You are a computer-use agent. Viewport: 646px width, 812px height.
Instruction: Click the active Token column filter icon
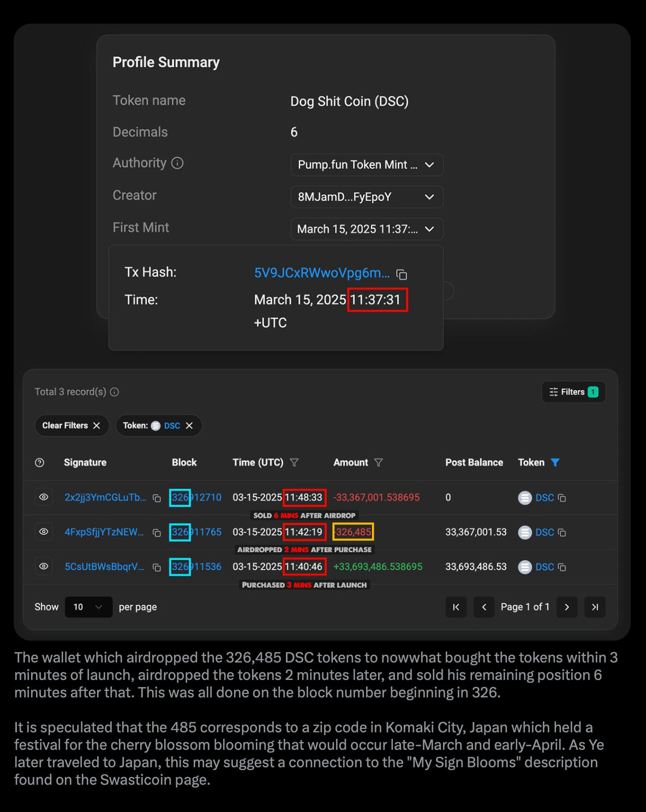click(x=555, y=463)
